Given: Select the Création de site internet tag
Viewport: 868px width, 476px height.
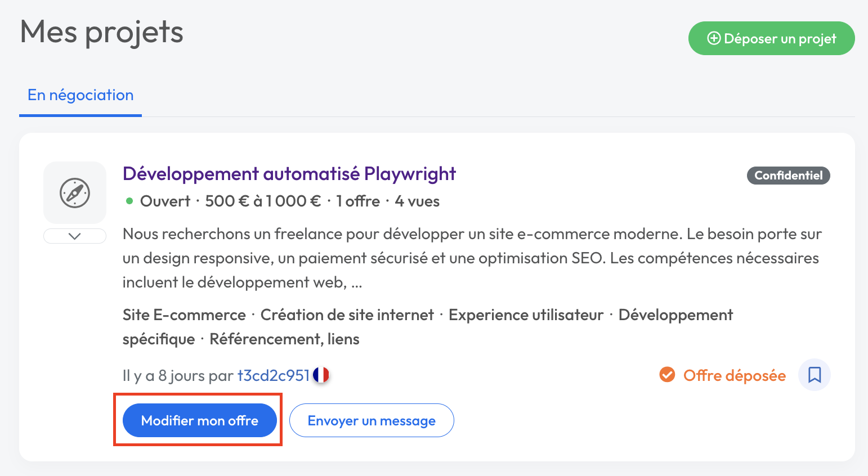Looking at the screenshot, I should [x=347, y=315].
